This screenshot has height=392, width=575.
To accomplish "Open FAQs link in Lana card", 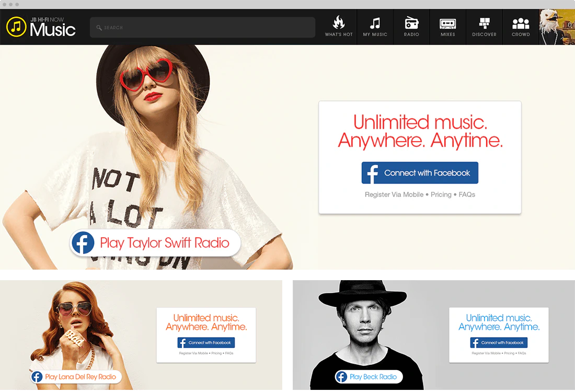I will pyautogui.click(x=229, y=353).
